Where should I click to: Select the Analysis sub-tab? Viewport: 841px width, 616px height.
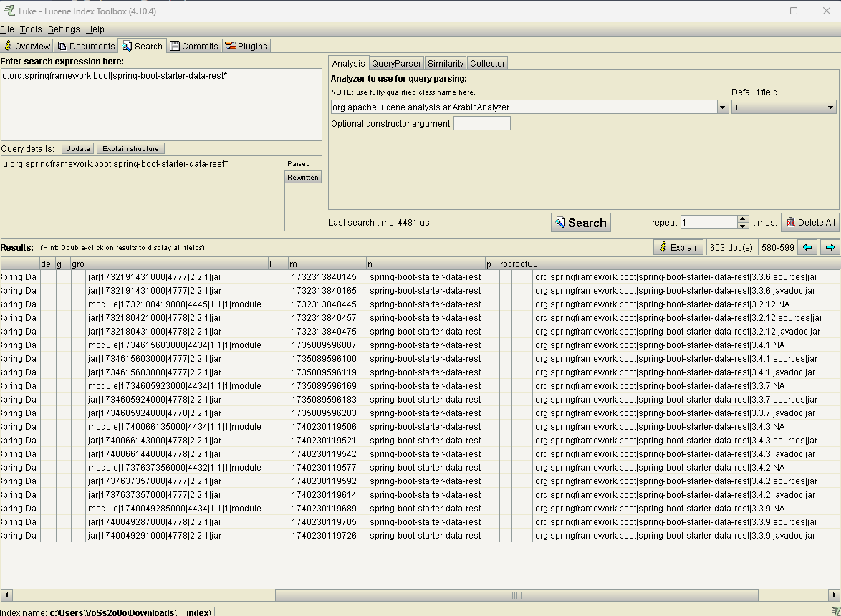[349, 63]
